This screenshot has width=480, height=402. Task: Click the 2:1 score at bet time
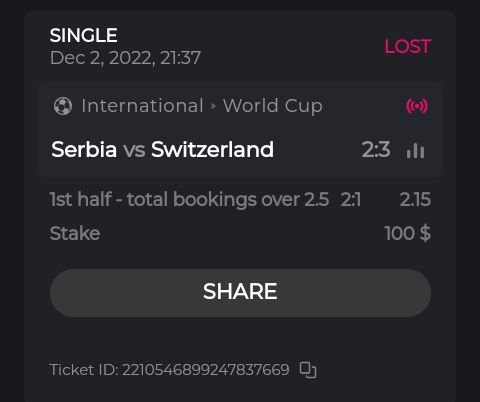(350, 199)
